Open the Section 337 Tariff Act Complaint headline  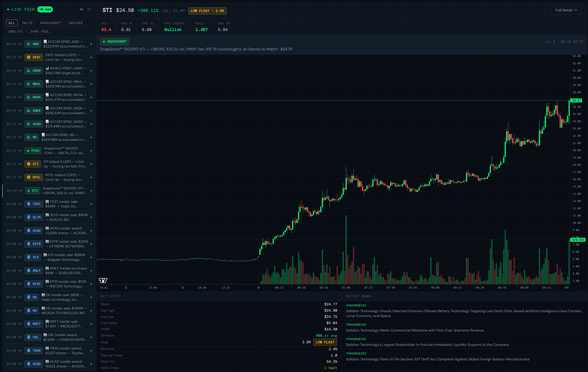pos(438,359)
